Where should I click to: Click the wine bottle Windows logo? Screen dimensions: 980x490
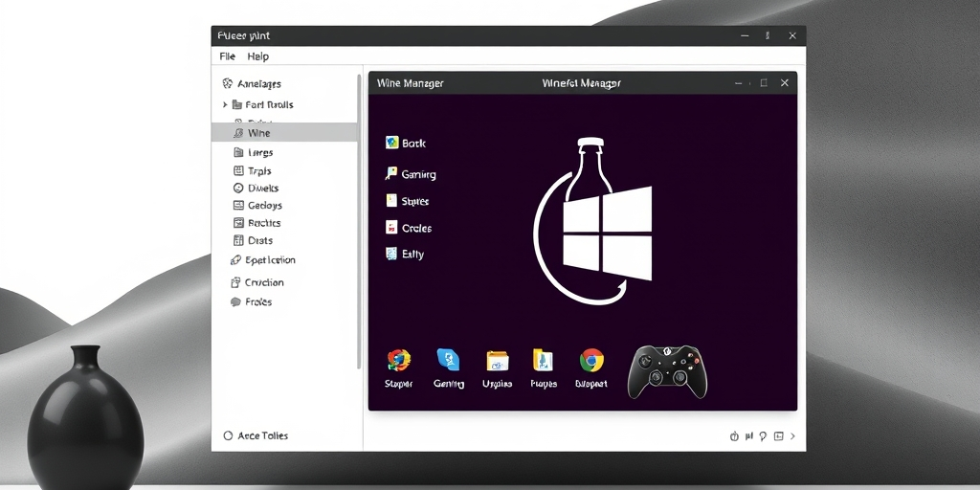coord(591,221)
